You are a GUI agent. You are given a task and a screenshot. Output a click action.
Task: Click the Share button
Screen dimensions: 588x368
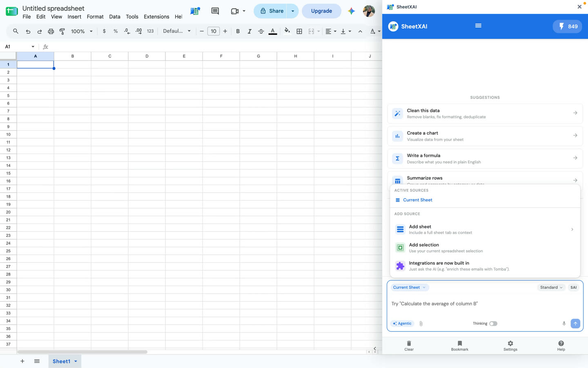click(x=272, y=11)
